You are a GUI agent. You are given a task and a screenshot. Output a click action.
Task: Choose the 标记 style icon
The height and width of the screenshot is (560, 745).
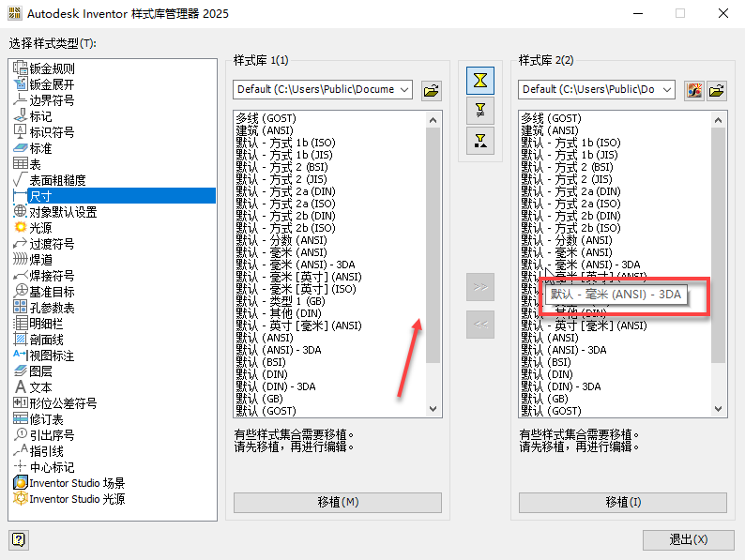(x=20, y=116)
